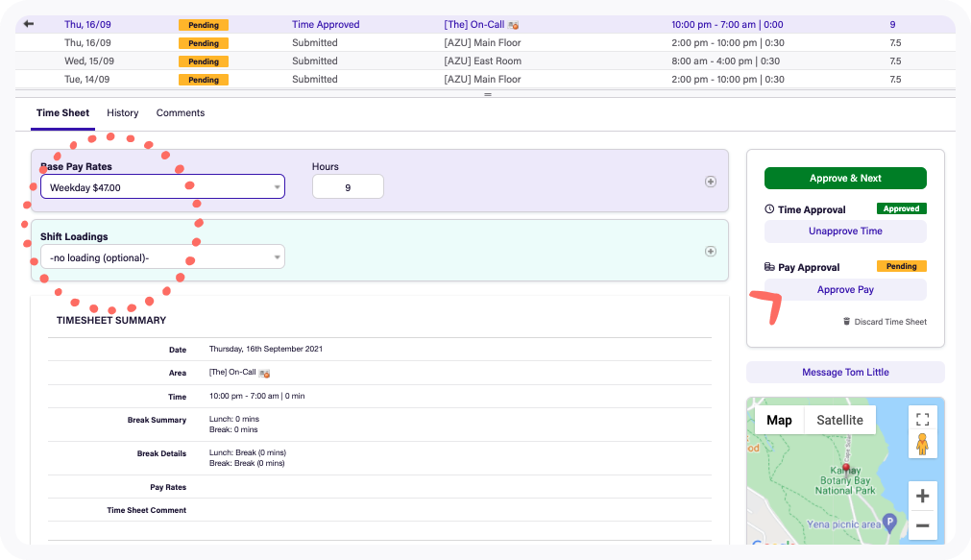Open map fullscreen with the expand icon

tap(922, 419)
